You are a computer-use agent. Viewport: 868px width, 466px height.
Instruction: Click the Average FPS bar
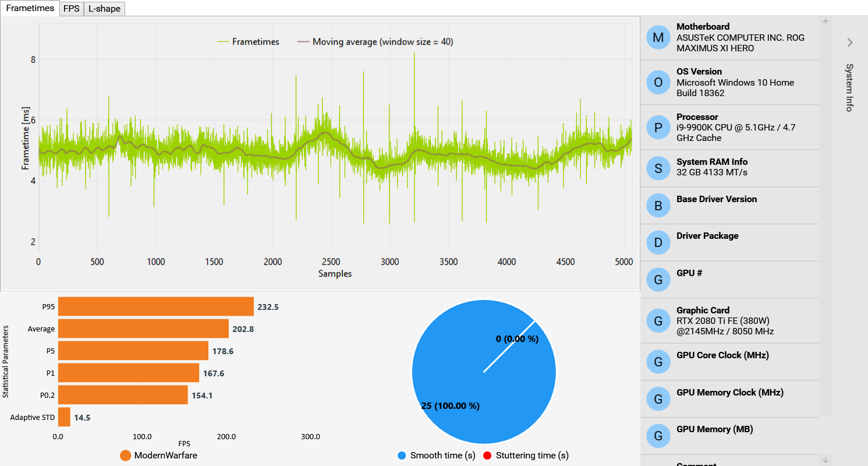(143, 329)
